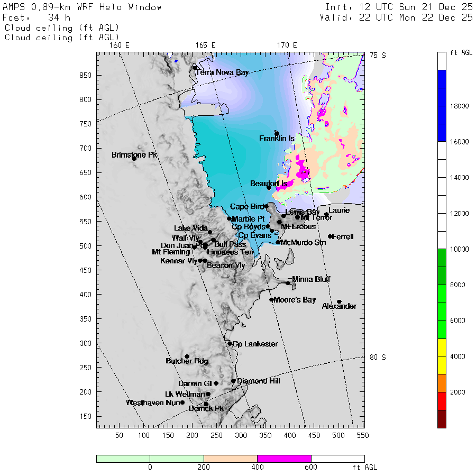
Task: Select the Brimstone Pk marker dot
Action: (134, 158)
